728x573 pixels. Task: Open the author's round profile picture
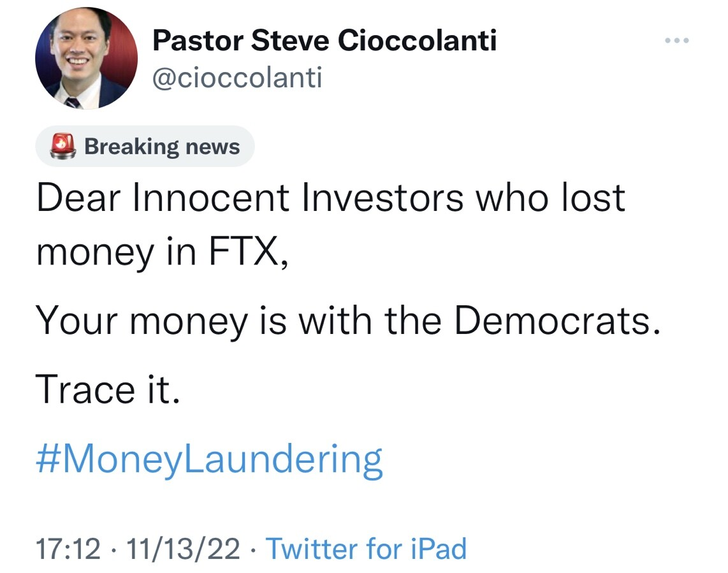(x=86, y=58)
